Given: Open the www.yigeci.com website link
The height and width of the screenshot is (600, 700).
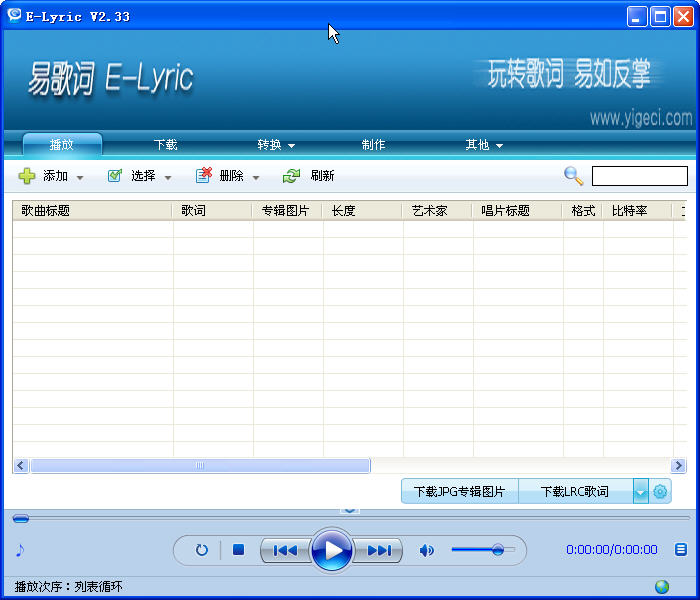Looking at the screenshot, I should point(641,118).
